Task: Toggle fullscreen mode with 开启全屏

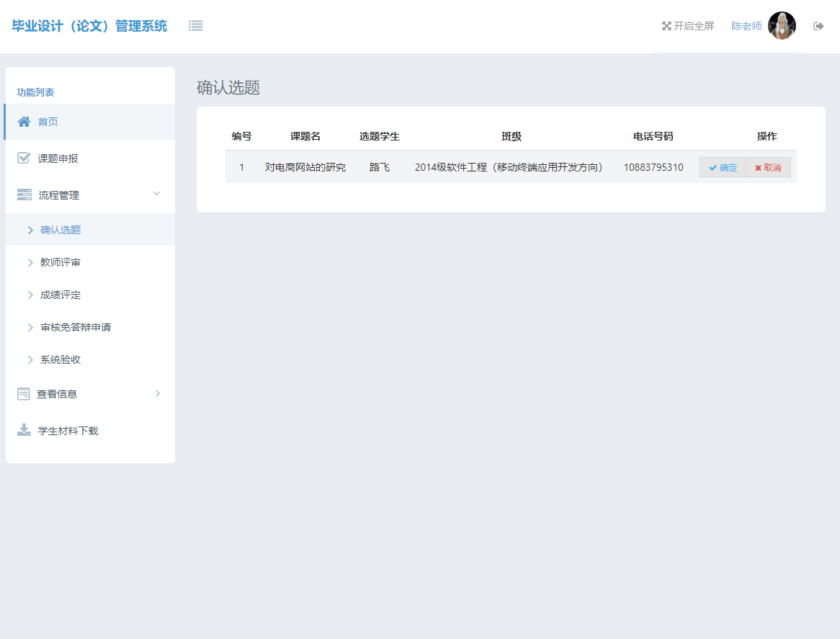Action: pyautogui.click(x=693, y=25)
